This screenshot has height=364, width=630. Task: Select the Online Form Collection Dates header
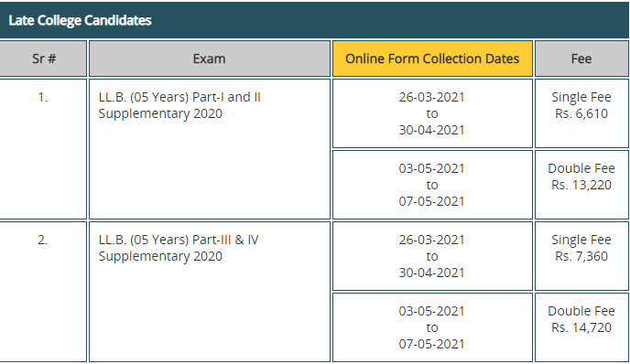pos(432,59)
